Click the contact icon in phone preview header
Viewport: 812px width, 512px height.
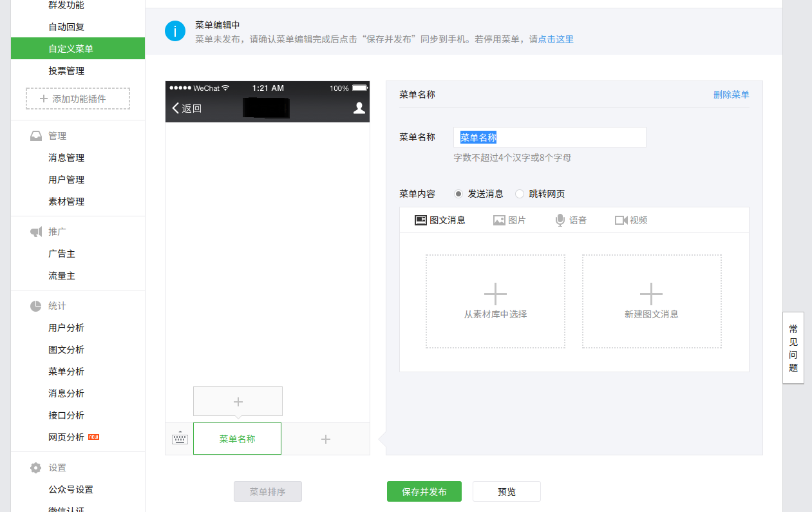click(x=359, y=108)
